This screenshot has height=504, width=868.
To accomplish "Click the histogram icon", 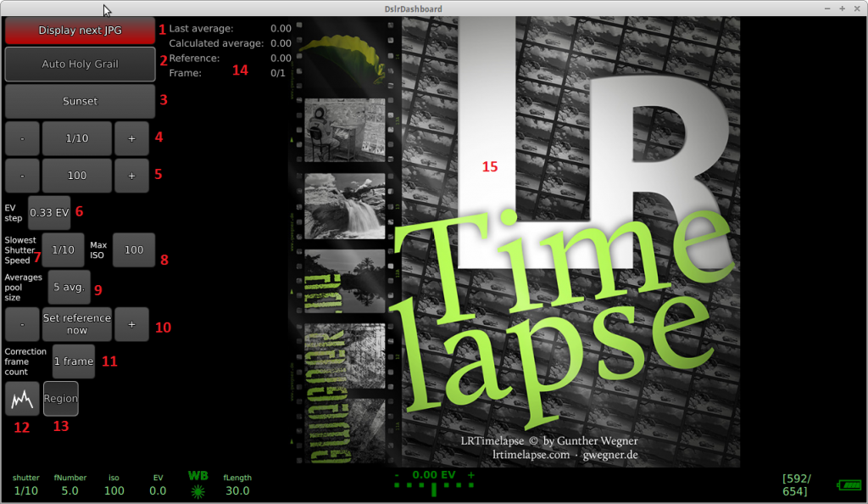I will coord(23,399).
